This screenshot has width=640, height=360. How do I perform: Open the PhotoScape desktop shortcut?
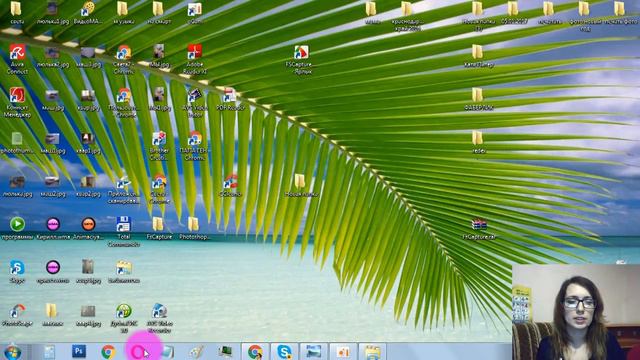17,315
